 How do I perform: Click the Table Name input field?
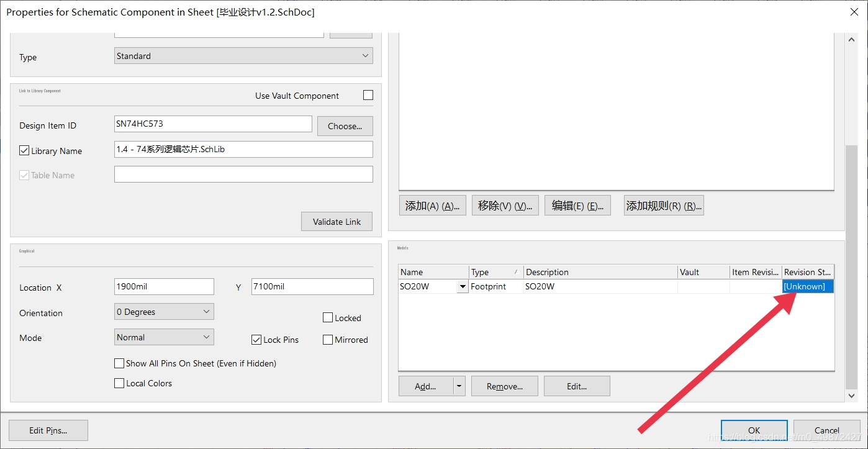(x=243, y=175)
